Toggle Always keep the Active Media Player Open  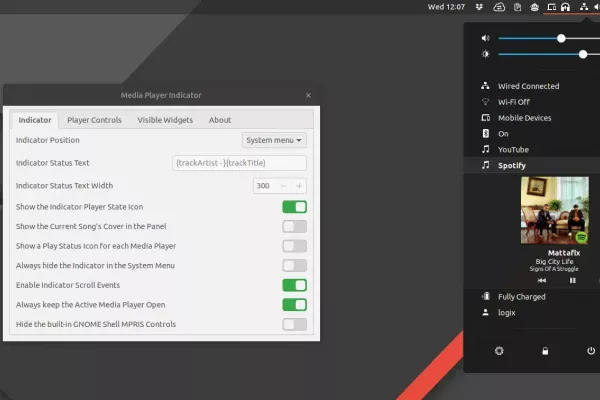tap(294, 305)
